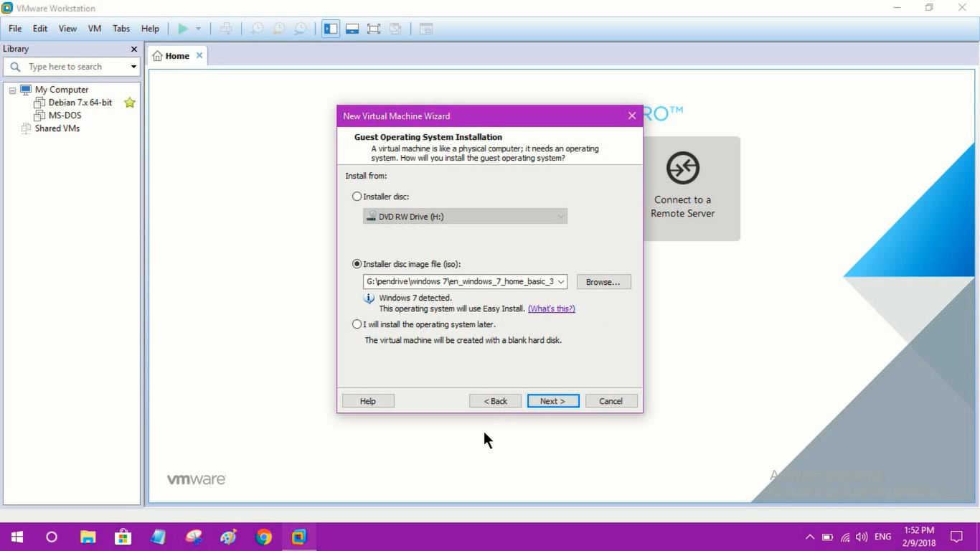Choose Installer disc image file (iso)
The width and height of the screenshot is (980, 551).
click(357, 263)
